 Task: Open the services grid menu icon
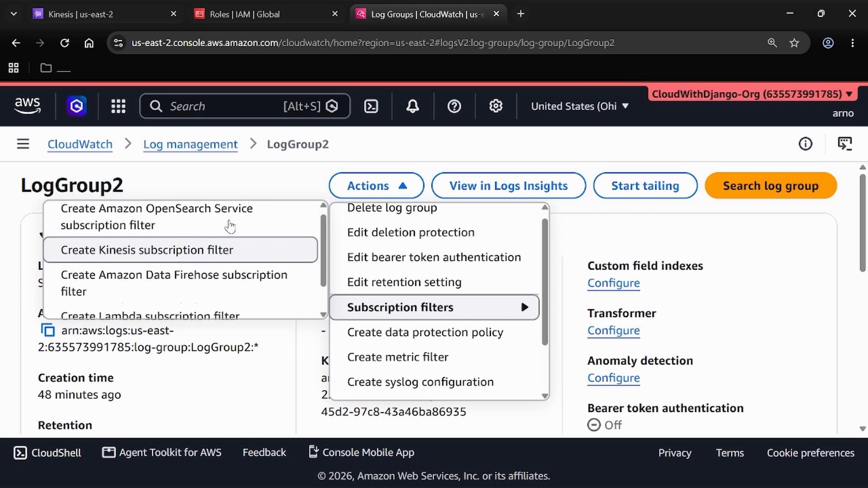coord(118,106)
